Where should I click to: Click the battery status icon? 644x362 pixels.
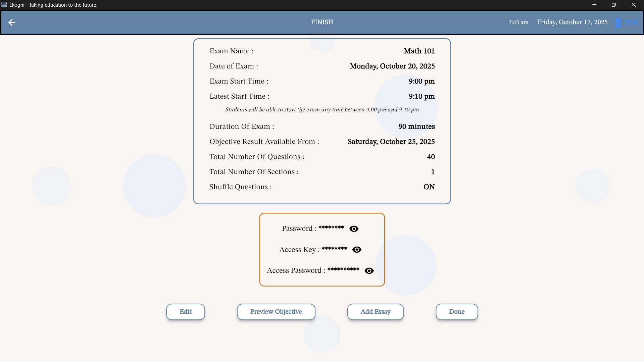tap(618, 22)
